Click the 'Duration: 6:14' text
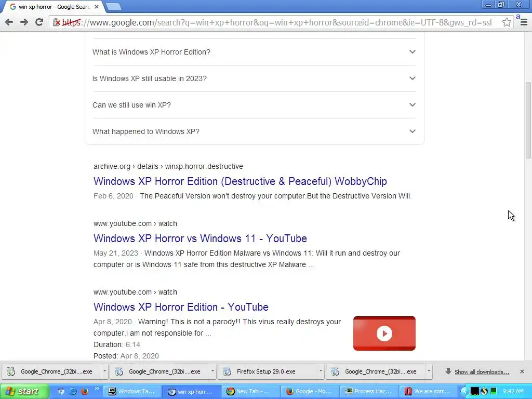The image size is (532, 399). [117, 344]
